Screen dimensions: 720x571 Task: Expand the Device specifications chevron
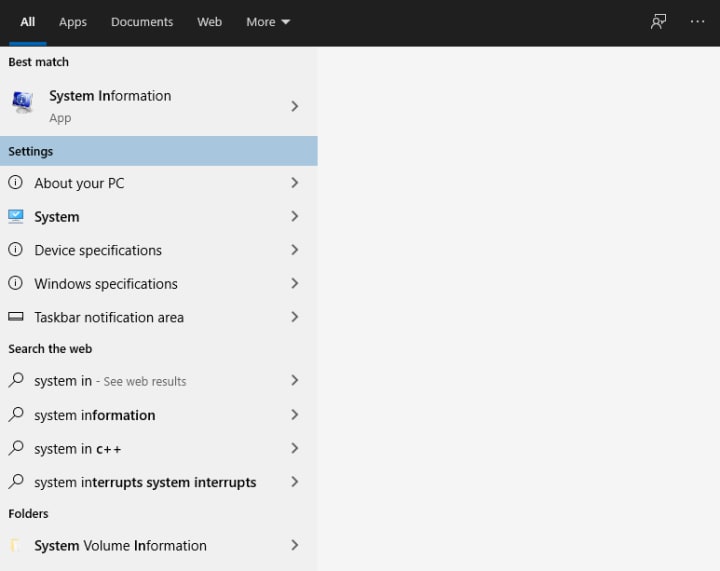[x=294, y=250]
